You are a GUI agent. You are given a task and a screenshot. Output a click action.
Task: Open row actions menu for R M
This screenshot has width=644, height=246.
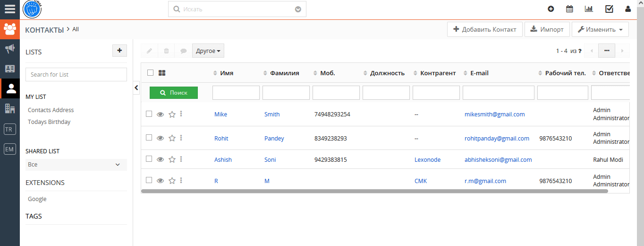181,180
